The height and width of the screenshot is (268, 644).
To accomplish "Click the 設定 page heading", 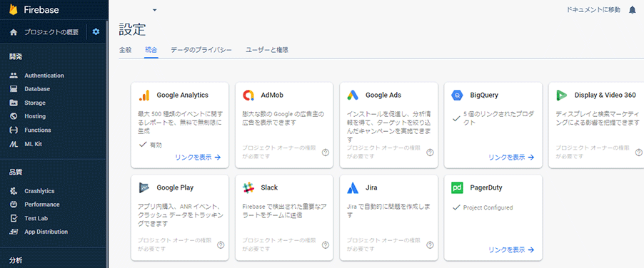I will point(132,29).
